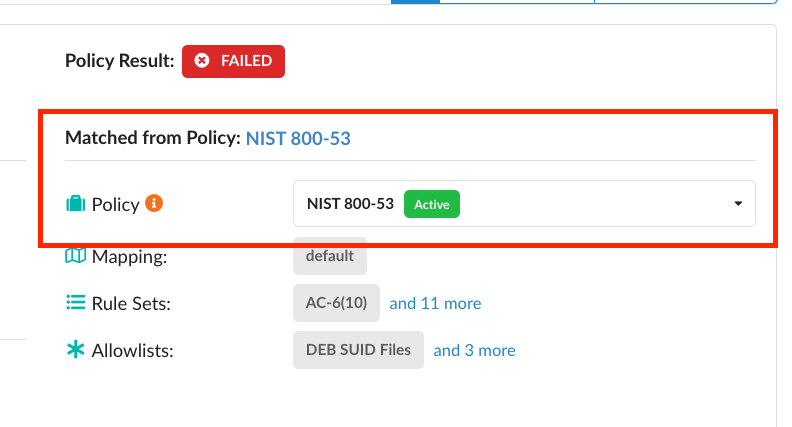Click the Allowlists asterisk icon
The image size is (792, 427).
tap(75, 350)
